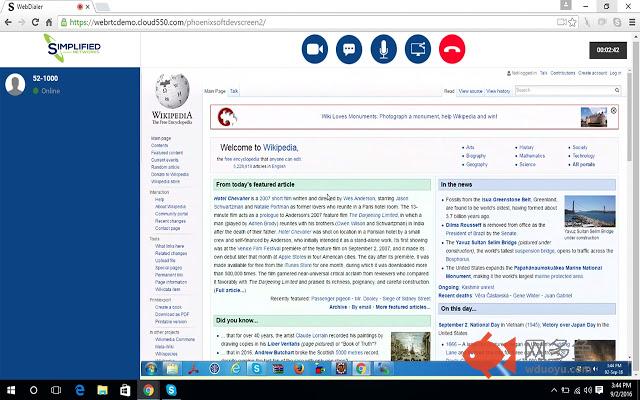Toggle the screen sharing button
The image size is (640, 400).
tap(418, 49)
